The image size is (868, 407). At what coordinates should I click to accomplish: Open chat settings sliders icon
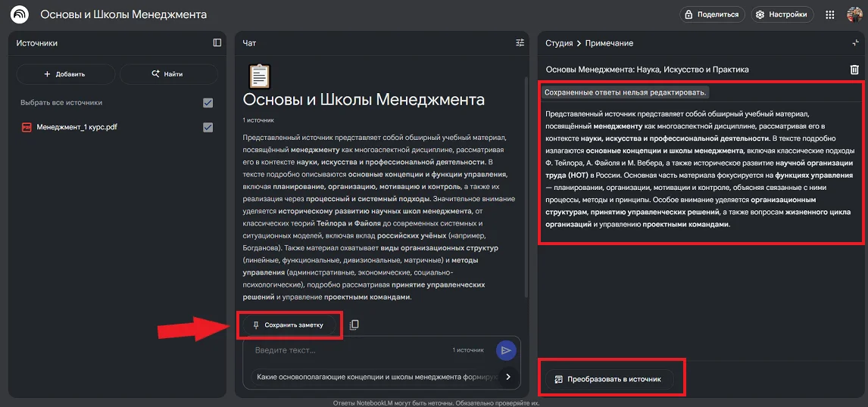point(520,43)
